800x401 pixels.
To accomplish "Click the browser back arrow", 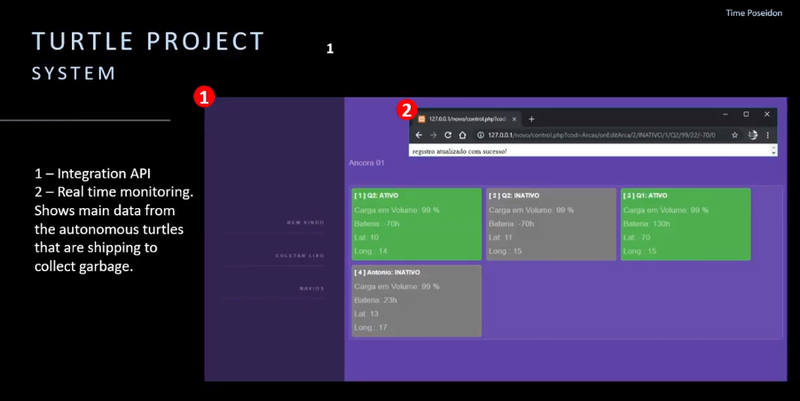I will (418, 135).
